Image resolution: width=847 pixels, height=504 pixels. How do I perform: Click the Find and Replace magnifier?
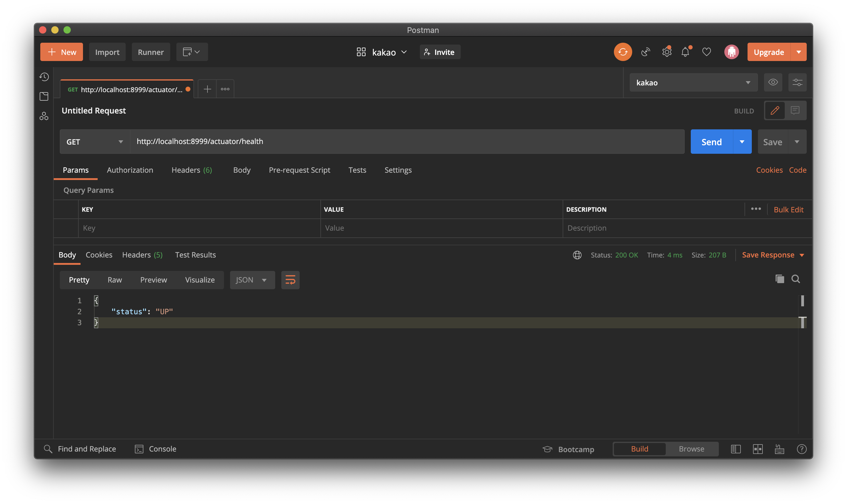coord(48,449)
